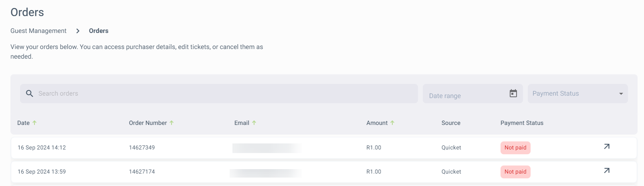Click the magnifier icon in search bar

click(x=29, y=94)
